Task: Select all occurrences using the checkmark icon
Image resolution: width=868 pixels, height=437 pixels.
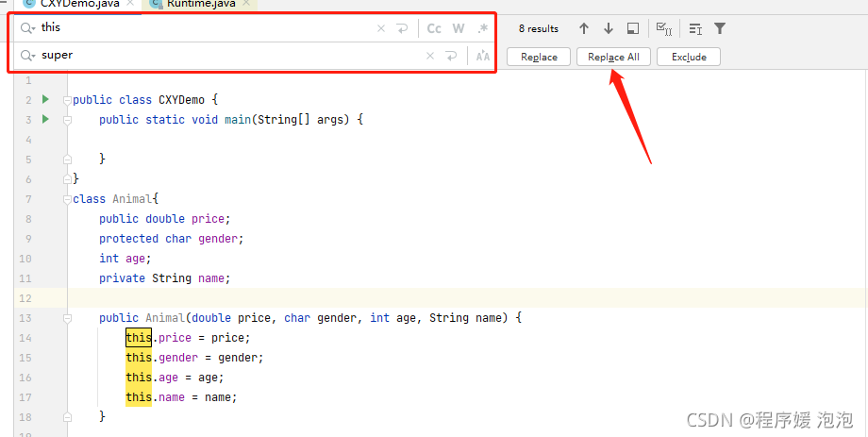Action: [663, 29]
